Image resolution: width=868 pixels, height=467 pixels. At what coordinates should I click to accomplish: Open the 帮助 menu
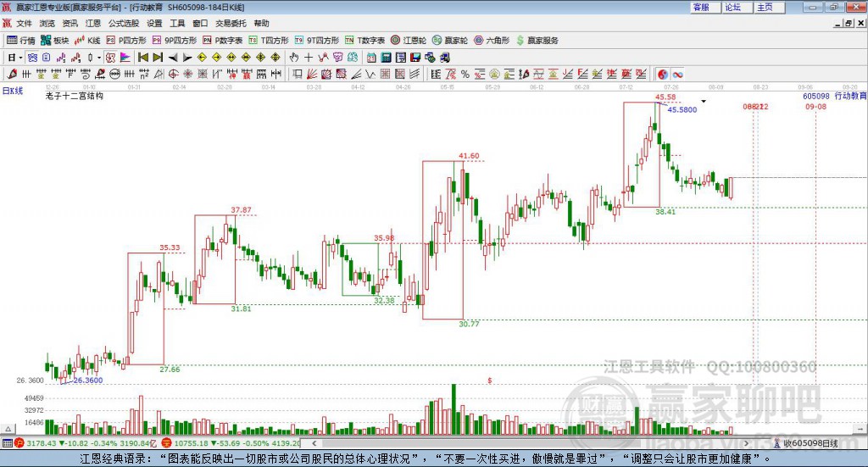[x=261, y=23]
